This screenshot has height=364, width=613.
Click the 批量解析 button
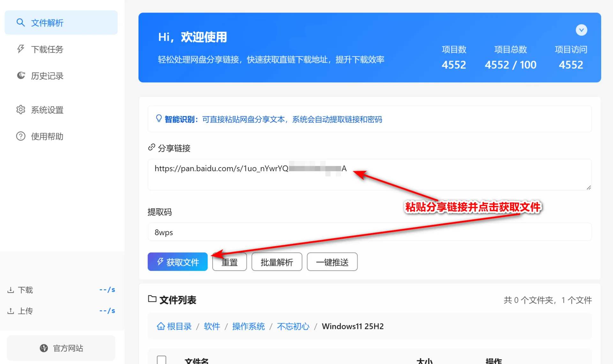pos(276,262)
